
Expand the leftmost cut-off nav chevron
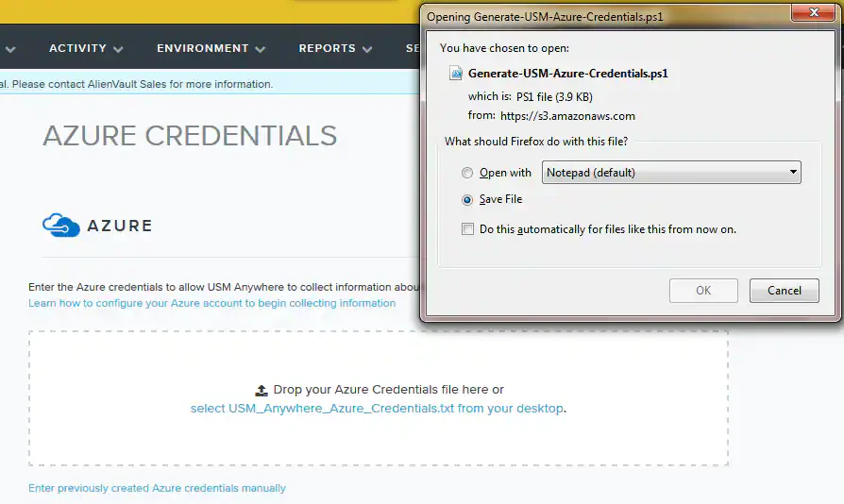[x=10, y=49]
